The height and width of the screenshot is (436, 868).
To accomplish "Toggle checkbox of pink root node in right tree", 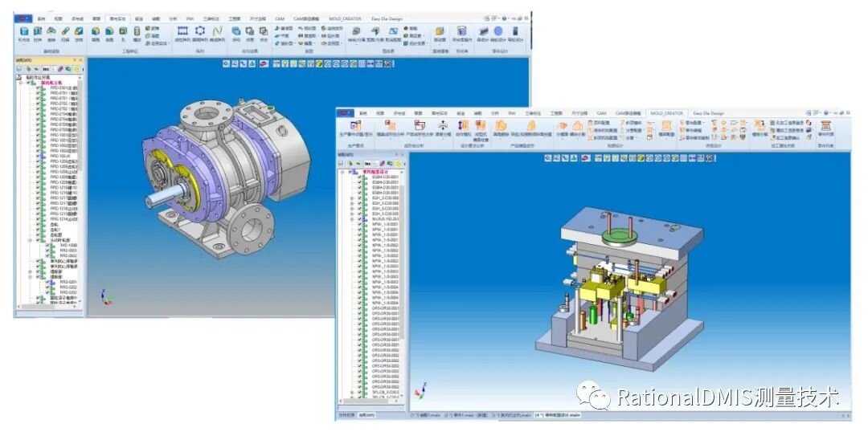I will pyautogui.click(x=350, y=172).
